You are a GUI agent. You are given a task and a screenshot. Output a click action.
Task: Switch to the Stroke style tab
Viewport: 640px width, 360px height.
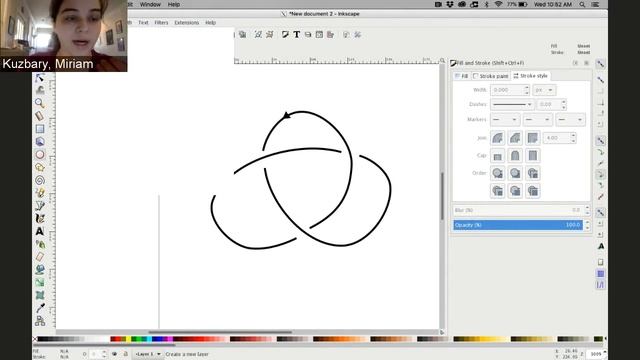[531, 76]
